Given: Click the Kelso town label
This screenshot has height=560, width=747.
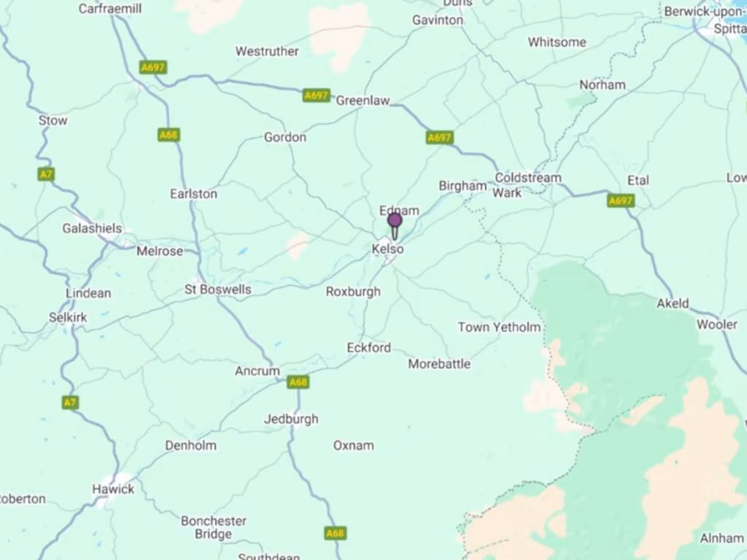Looking at the screenshot, I should click(x=388, y=249).
